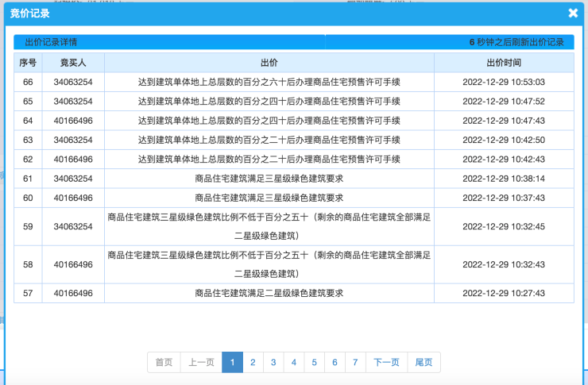
Task: Go to page 2 of bid records
Action: (253, 363)
